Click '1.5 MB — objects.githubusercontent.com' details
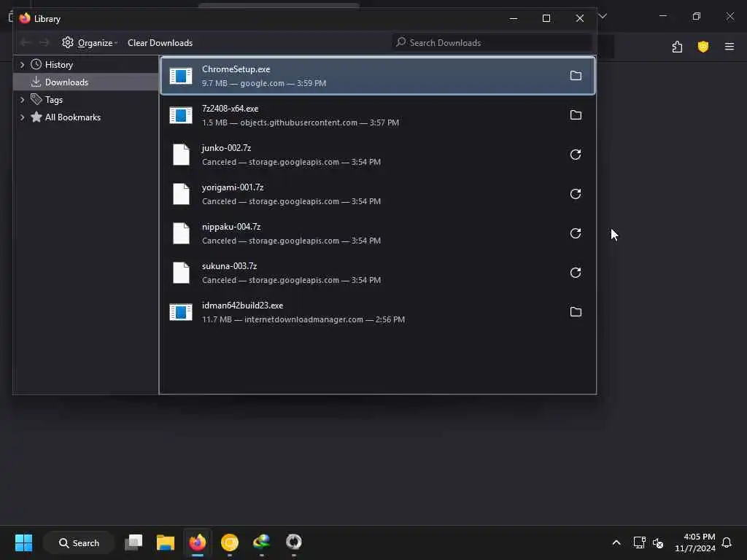 pos(301,122)
